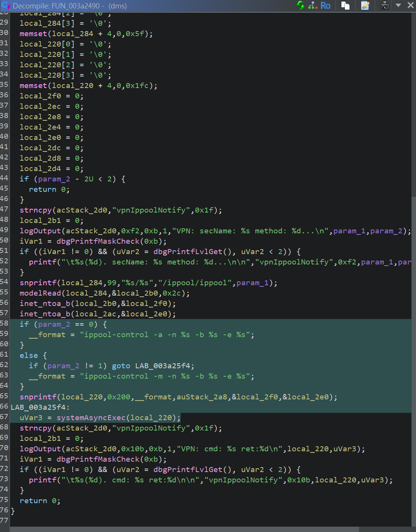Click variable local_2e0 on line 40

coord(40,138)
